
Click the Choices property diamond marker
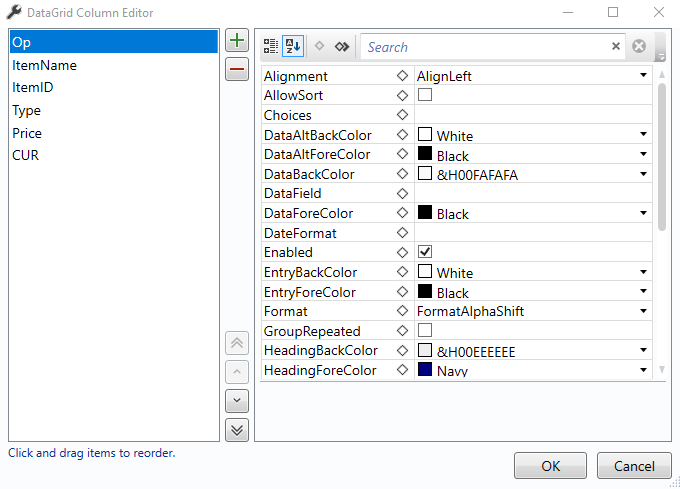coord(402,115)
